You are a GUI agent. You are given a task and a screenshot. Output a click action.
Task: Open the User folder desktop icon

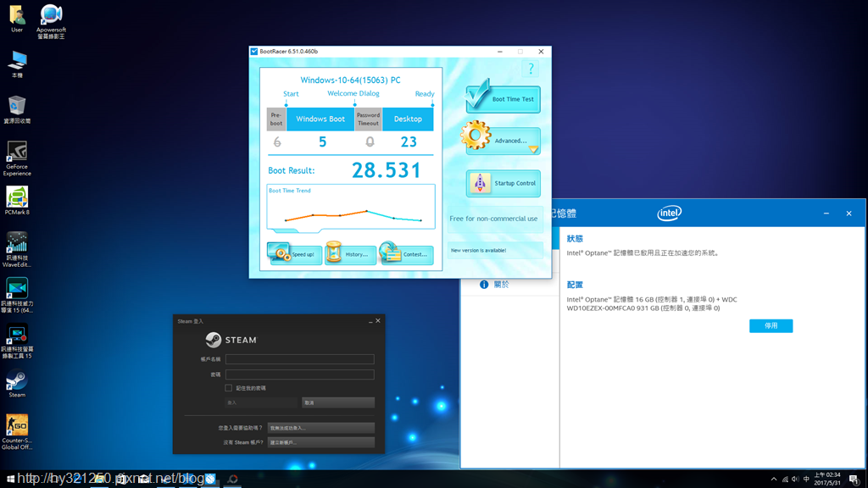(17, 19)
